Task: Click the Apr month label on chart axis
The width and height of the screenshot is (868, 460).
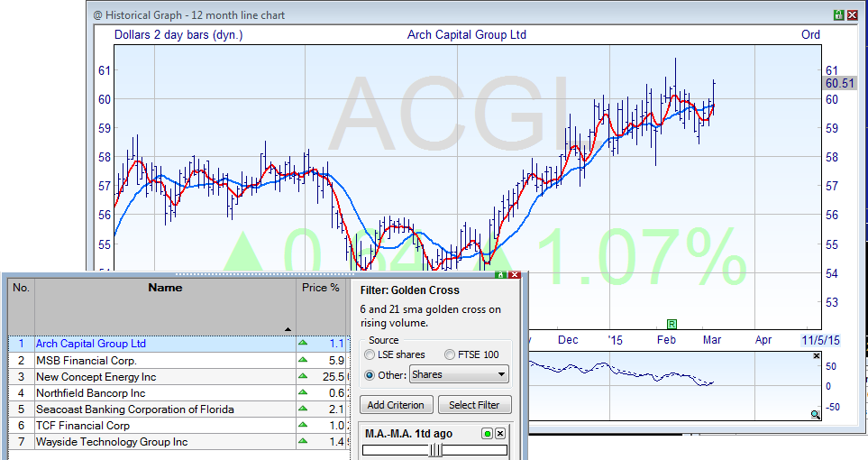Action: click(x=763, y=340)
